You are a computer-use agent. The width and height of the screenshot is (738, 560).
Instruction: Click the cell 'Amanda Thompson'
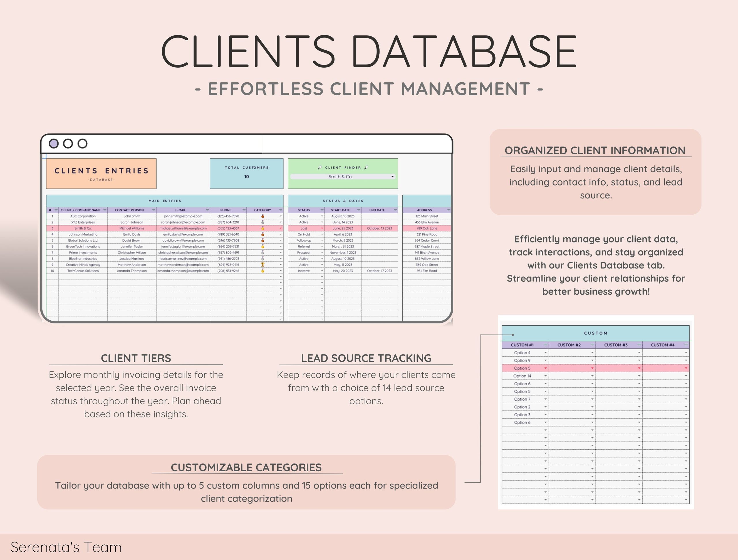click(132, 271)
